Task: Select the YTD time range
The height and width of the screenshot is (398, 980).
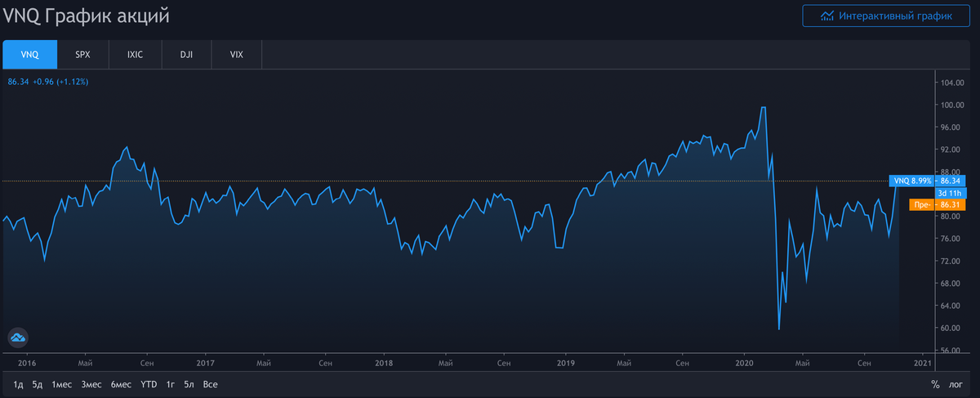Action: click(148, 384)
